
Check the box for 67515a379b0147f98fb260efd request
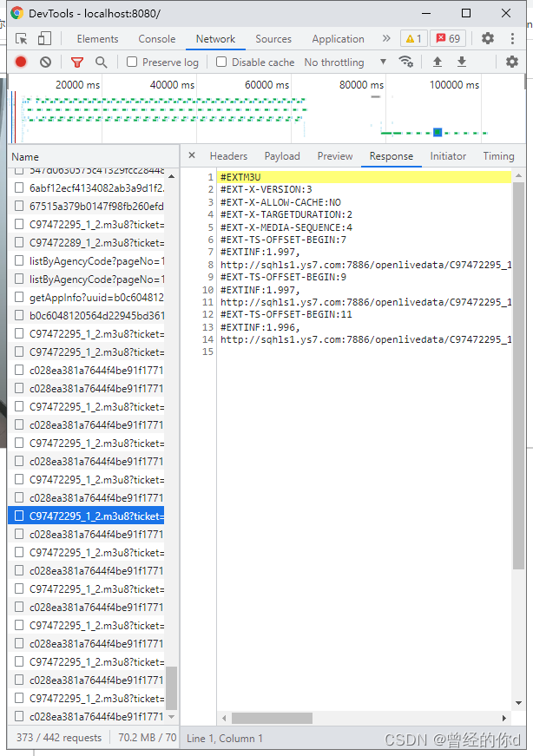coord(19,206)
